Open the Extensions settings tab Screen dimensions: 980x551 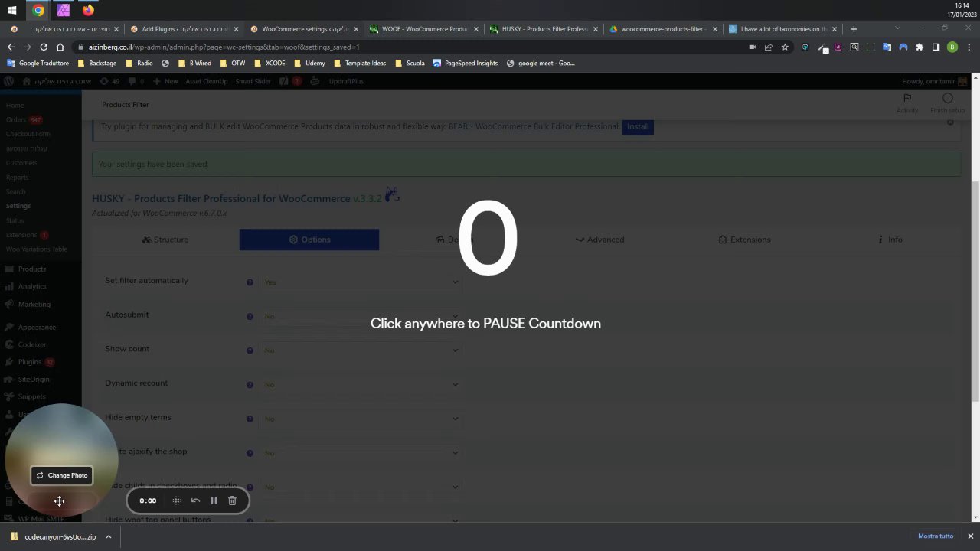click(x=744, y=240)
